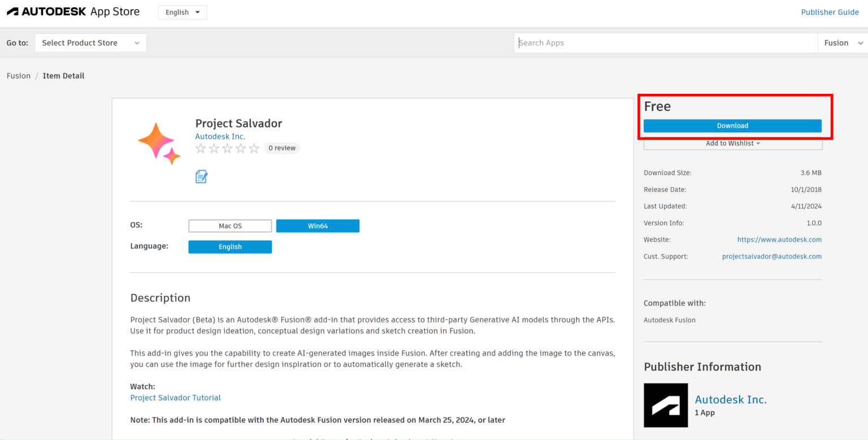Visit the autodesk.com website link
Viewport: 868px width, 440px height.
[x=779, y=239]
